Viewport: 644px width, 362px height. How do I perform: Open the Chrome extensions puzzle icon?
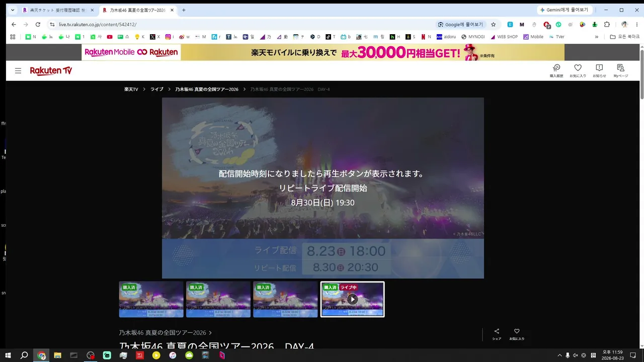[x=607, y=24]
